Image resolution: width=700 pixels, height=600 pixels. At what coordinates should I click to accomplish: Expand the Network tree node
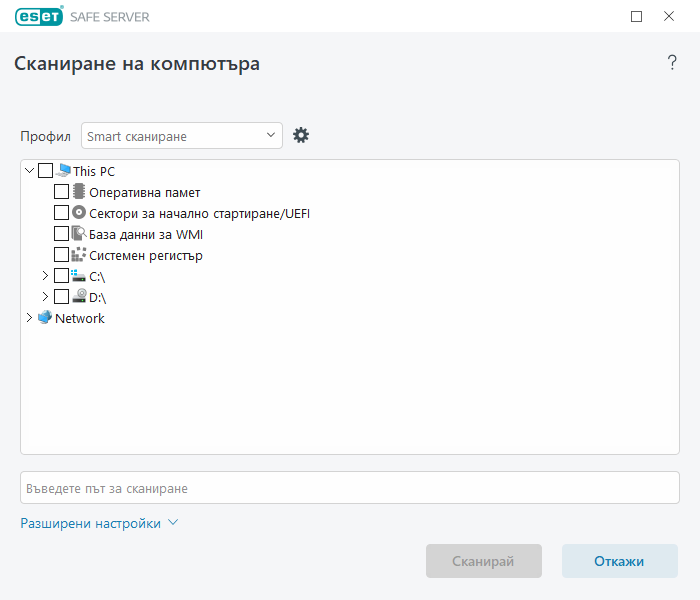[28, 318]
